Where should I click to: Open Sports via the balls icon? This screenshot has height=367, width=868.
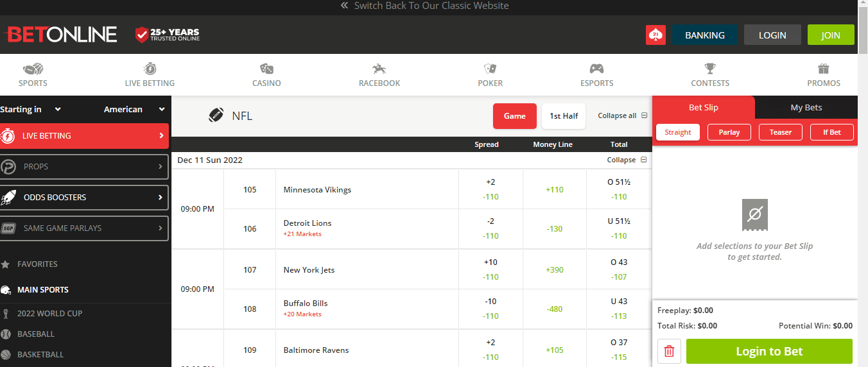point(33,69)
